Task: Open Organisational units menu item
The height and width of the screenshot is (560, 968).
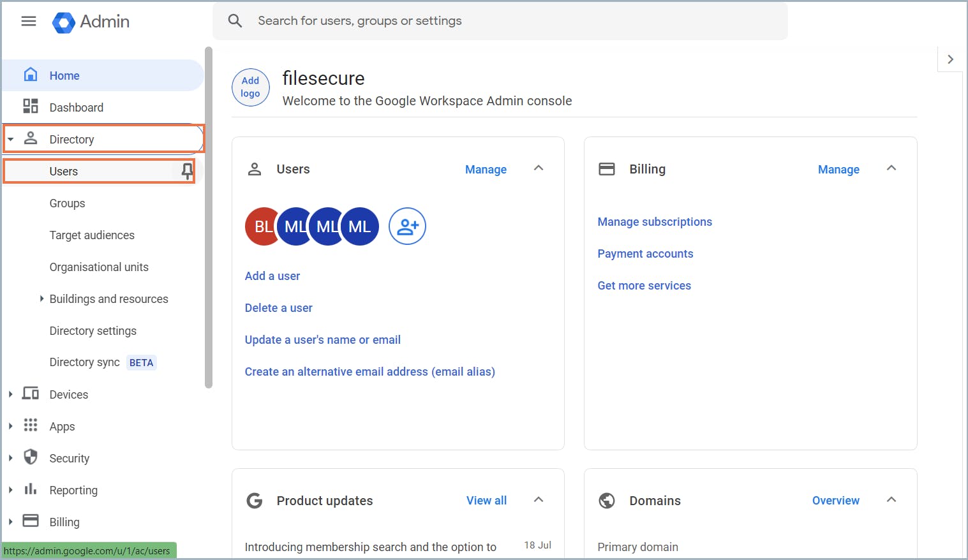Action: coord(99,267)
